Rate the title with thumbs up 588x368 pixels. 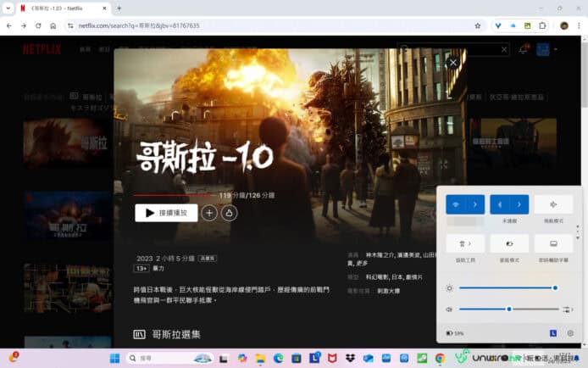coord(229,213)
